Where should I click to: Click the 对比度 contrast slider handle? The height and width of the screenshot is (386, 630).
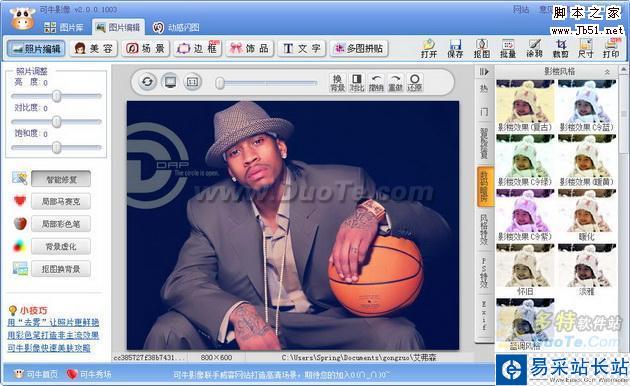[x=57, y=121]
